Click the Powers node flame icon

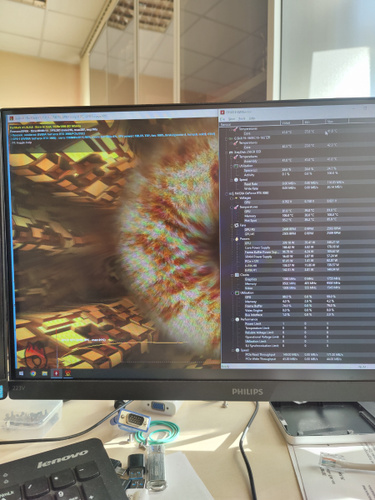(x=236, y=239)
